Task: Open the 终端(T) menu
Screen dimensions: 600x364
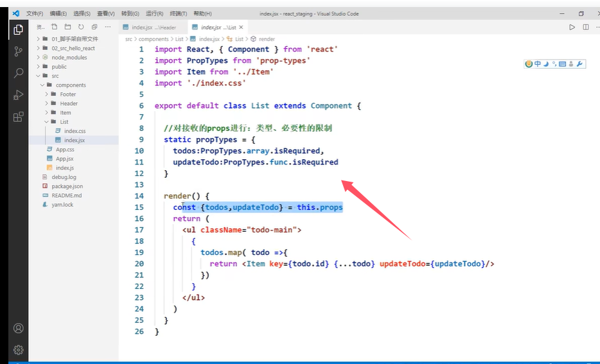Action: click(x=179, y=13)
